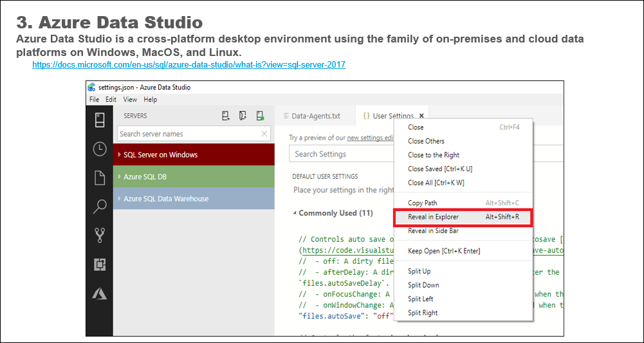Viewport: 644px width, 343px height.
Task: Open the Task History clock icon
Action: pyautogui.click(x=99, y=149)
